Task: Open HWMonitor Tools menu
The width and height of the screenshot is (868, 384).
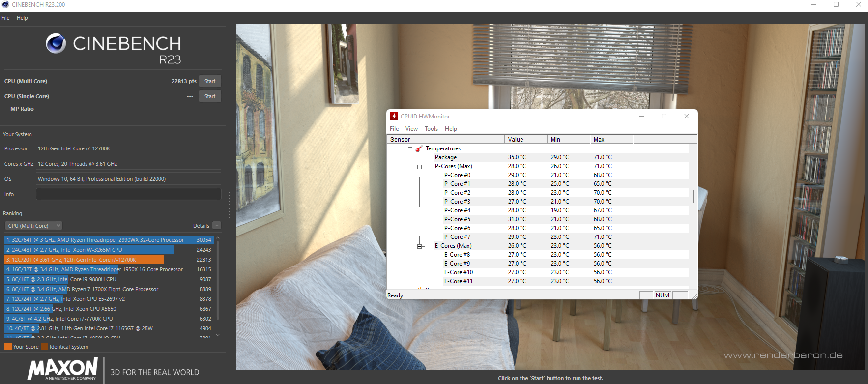Action: 431,129
